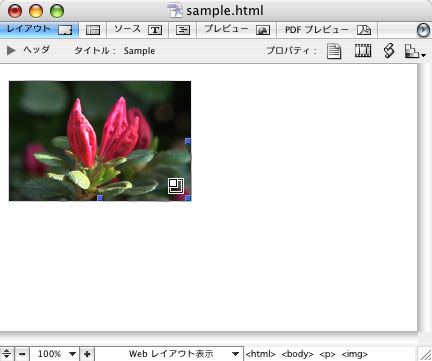Screen dimensions: 432x361
Task: Switch to the レイアウト tab
Action: pos(39,30)
